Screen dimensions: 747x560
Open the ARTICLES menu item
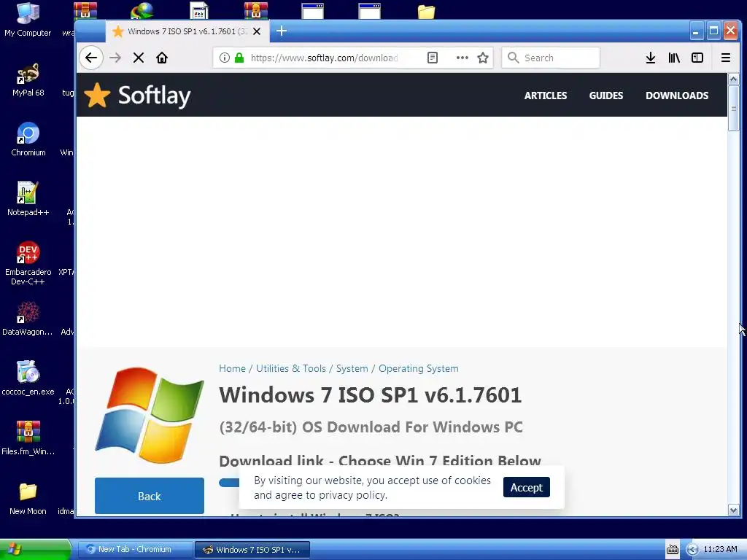(546, 96)
